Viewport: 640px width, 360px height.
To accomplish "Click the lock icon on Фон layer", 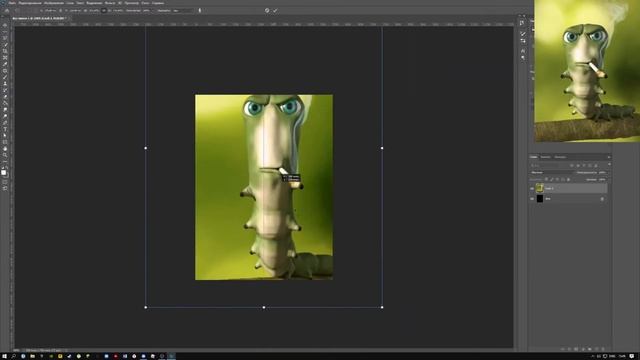I will click(x=602, y=199).
